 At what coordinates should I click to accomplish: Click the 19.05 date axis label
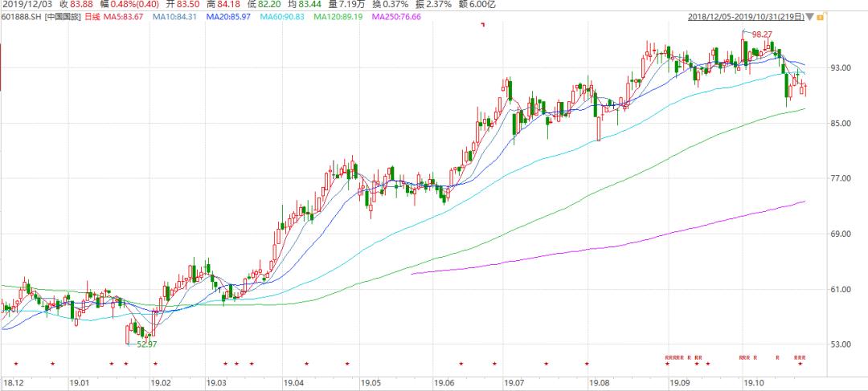coord(371,382)
